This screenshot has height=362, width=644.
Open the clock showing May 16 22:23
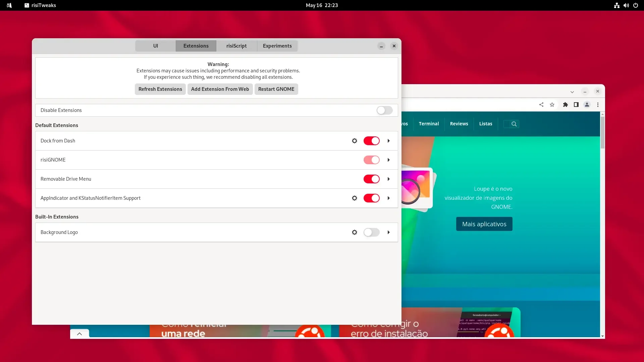click(322, 5)
